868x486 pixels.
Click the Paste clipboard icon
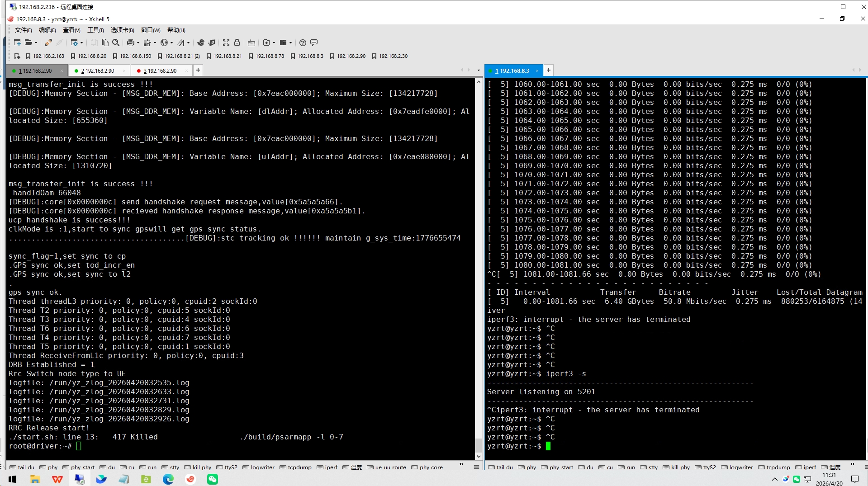coord(105,42)
